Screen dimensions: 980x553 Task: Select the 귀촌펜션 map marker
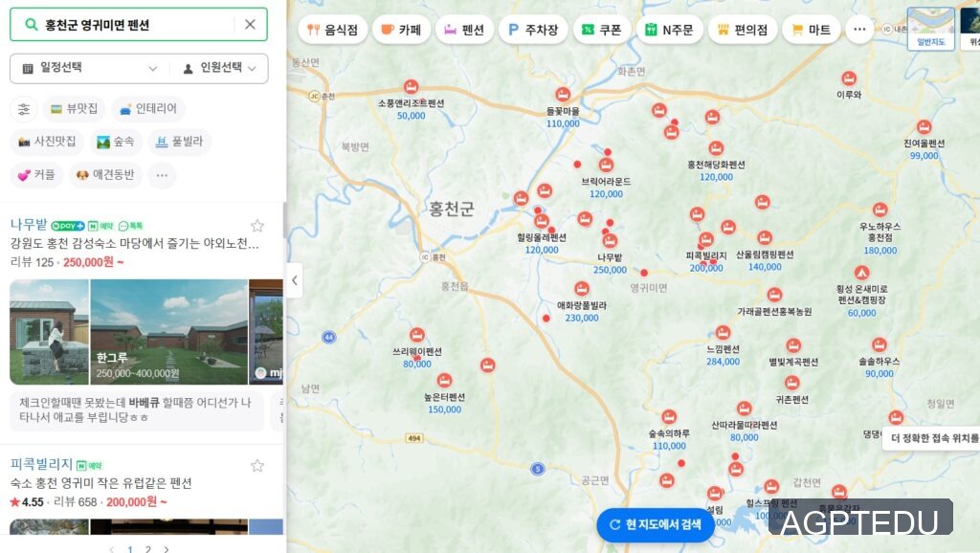[x=792, y=383]
